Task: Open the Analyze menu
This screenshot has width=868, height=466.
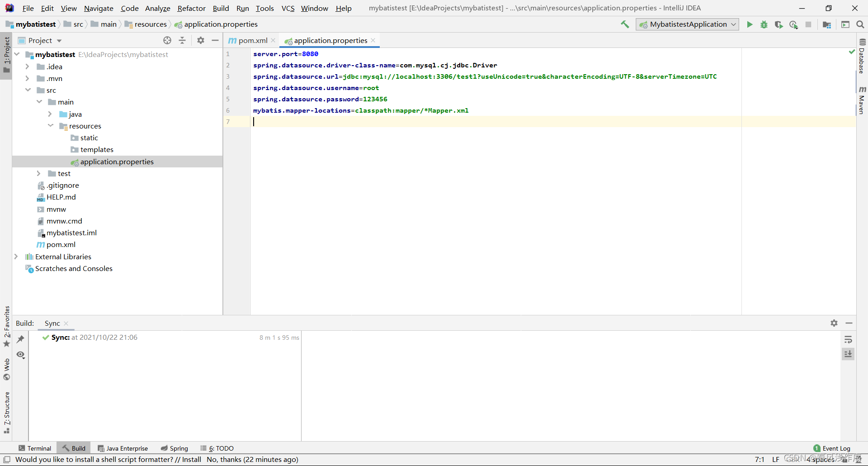Action: pyautogui.click(x=157, y=8)
